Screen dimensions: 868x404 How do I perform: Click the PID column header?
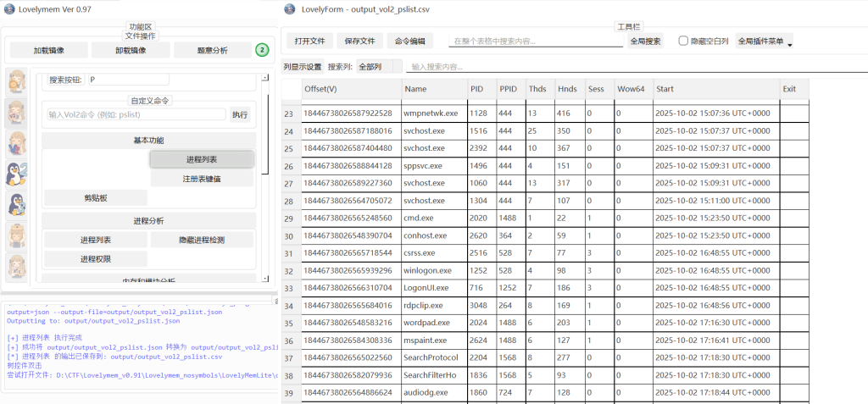click(481, 88)
